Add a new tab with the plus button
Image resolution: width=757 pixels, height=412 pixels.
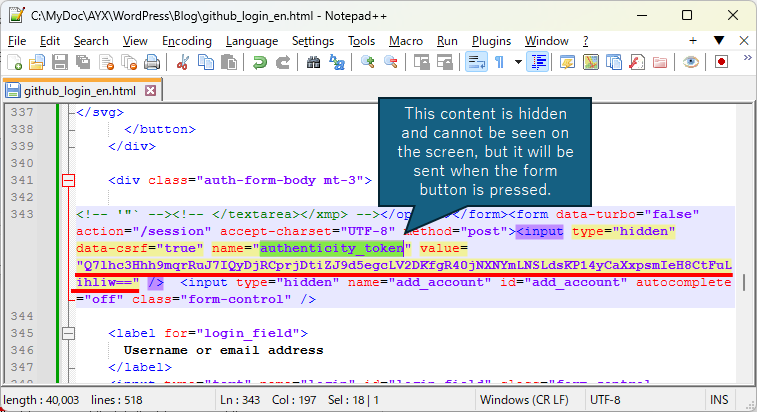(x=693, y=41)
